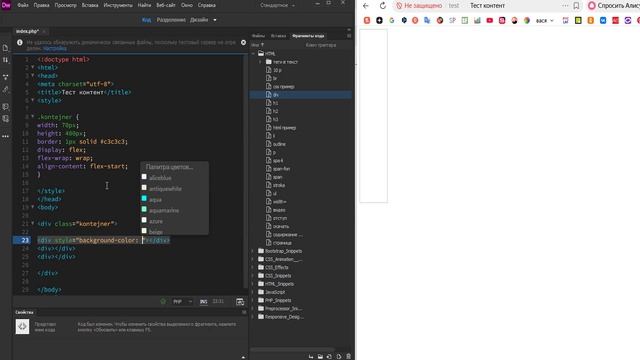Open the Вставка menu
This screenshot has height=360, width=640.
90,5
